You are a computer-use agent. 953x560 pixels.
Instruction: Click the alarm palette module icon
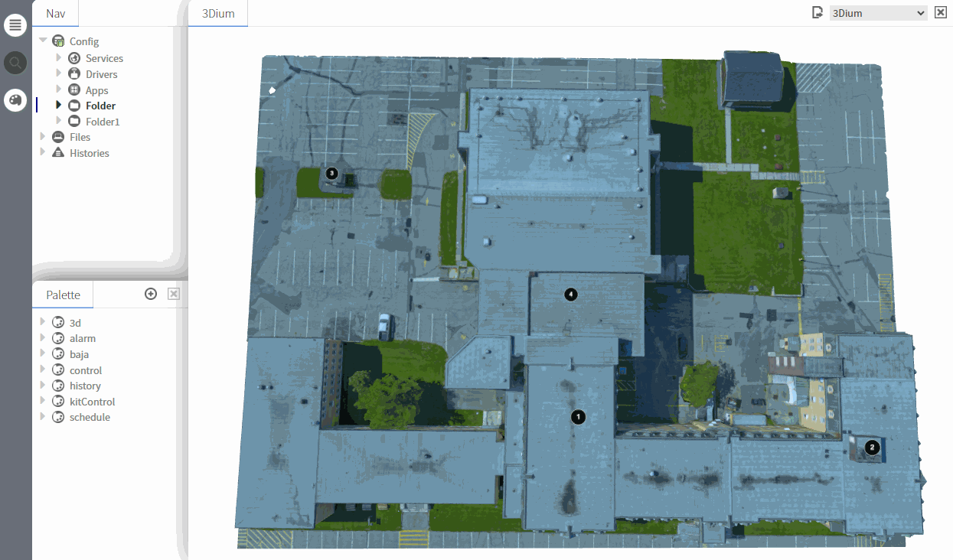[x=58, y=338]
